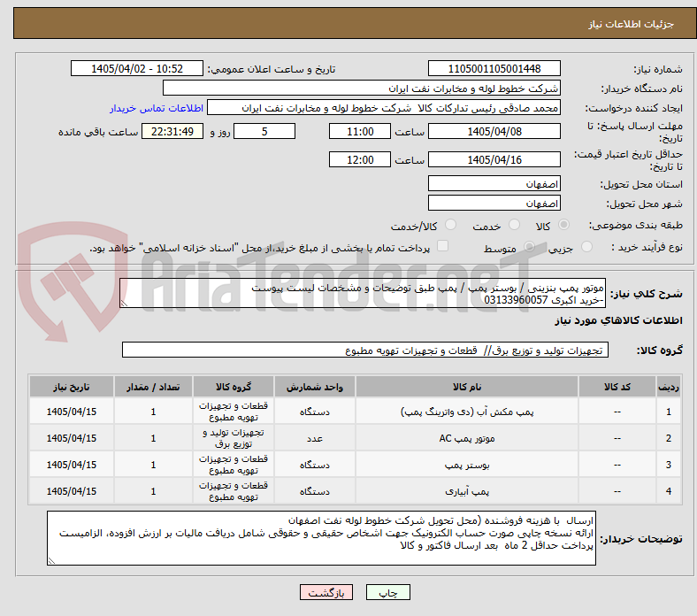
Task: Click the شماره نیاز field 1105001105001448
Action: coord(494,68)
